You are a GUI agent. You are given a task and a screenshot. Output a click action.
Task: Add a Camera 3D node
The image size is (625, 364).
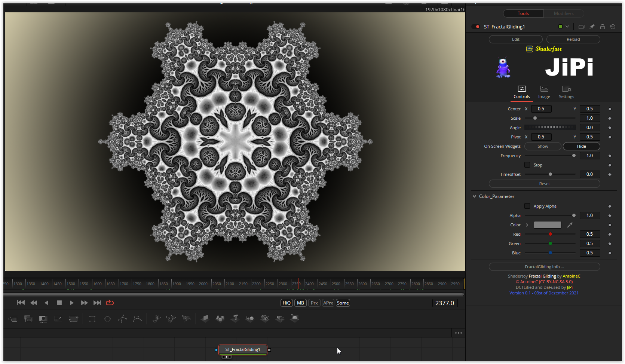pos(265,318)
